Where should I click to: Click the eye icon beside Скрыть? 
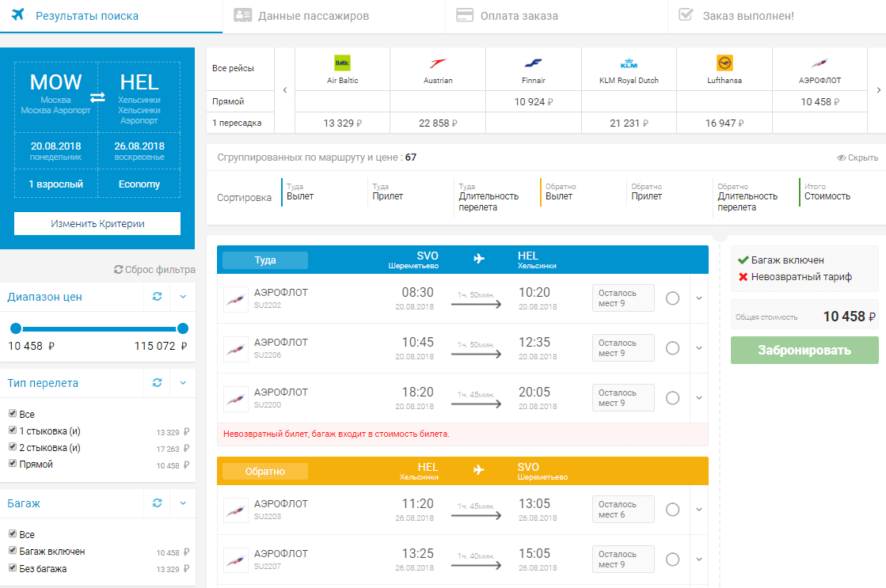coord(842,157)
